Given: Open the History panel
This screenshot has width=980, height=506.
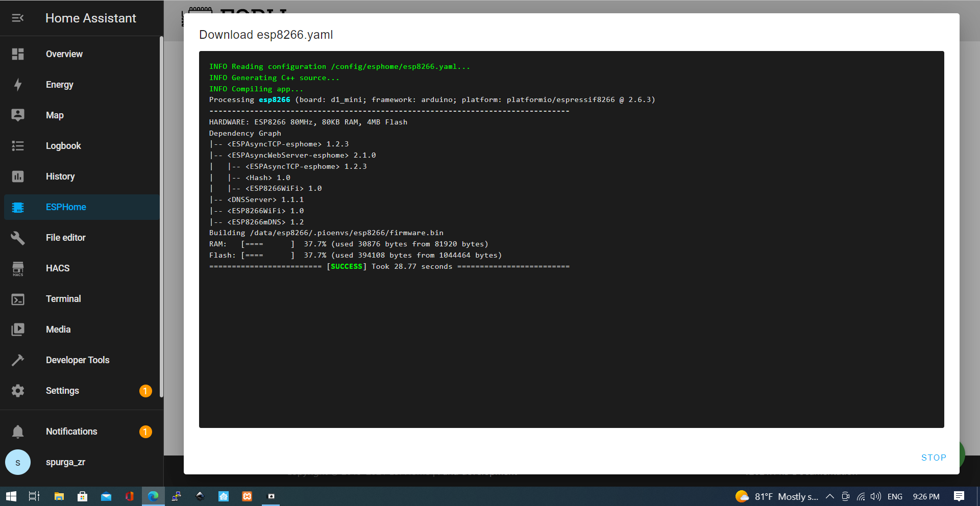Looking at the screenshot, I should (x=82, y=176).
